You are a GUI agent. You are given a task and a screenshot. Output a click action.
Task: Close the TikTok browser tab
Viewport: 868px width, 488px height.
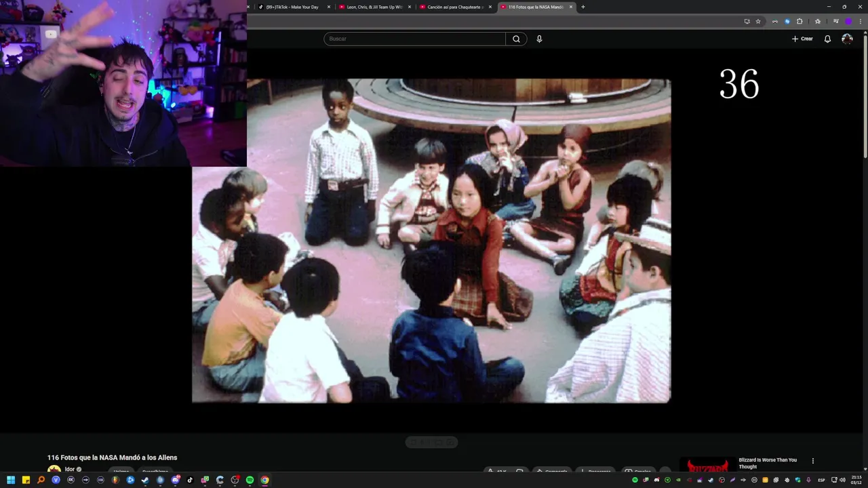click(x=329, y=7)
